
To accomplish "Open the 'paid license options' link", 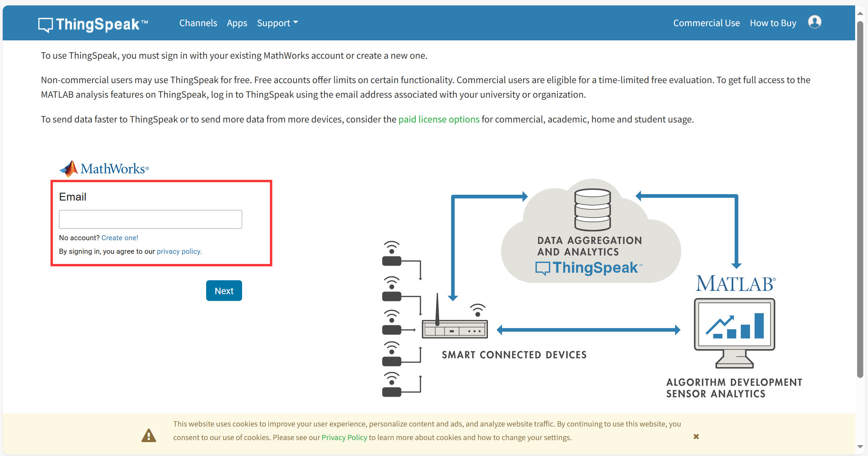I will click(439, 119).
